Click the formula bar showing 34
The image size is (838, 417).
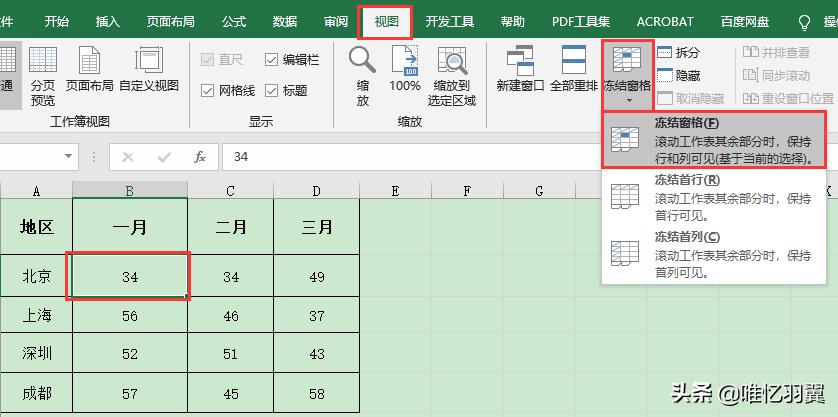click(412, 157)
